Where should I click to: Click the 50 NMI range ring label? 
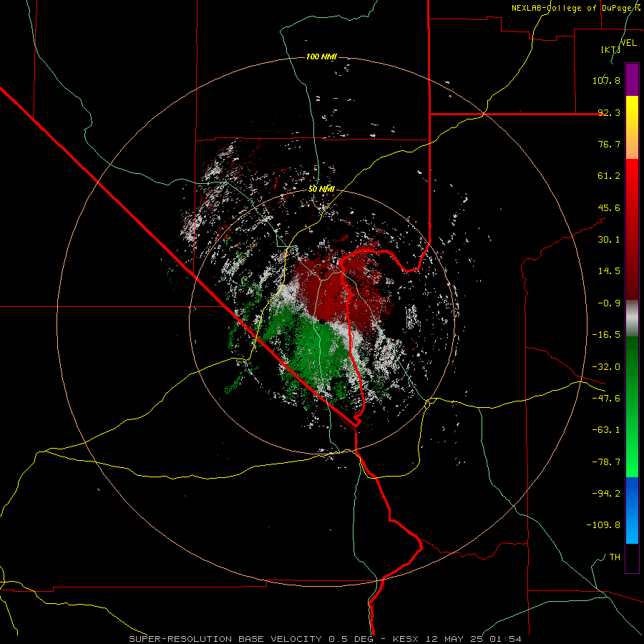[x=321, y=190]
